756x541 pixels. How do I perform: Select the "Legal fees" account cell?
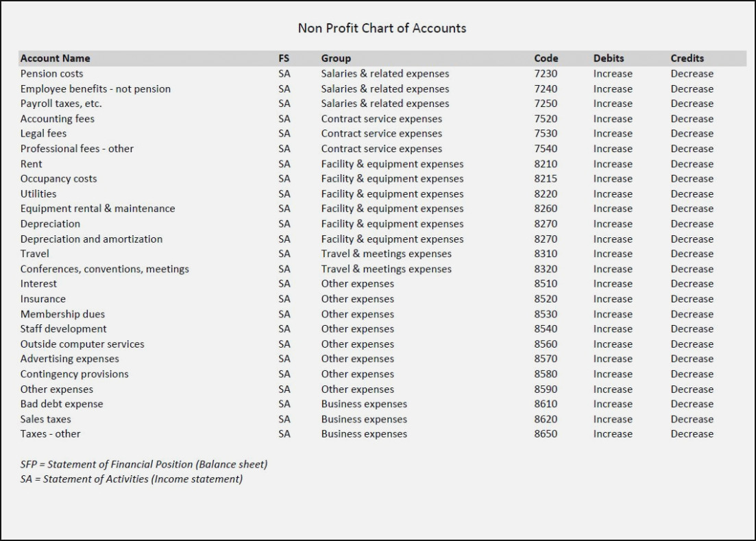[43, 133]
